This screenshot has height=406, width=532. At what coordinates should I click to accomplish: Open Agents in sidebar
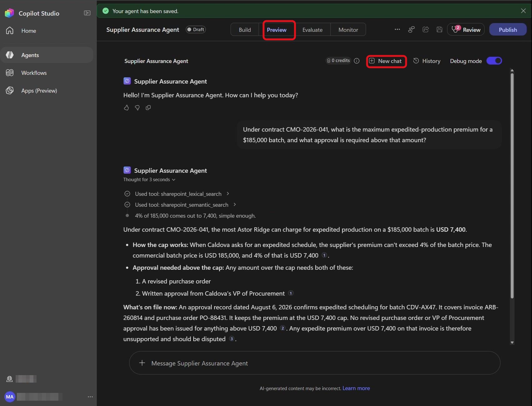pos(47,55)
